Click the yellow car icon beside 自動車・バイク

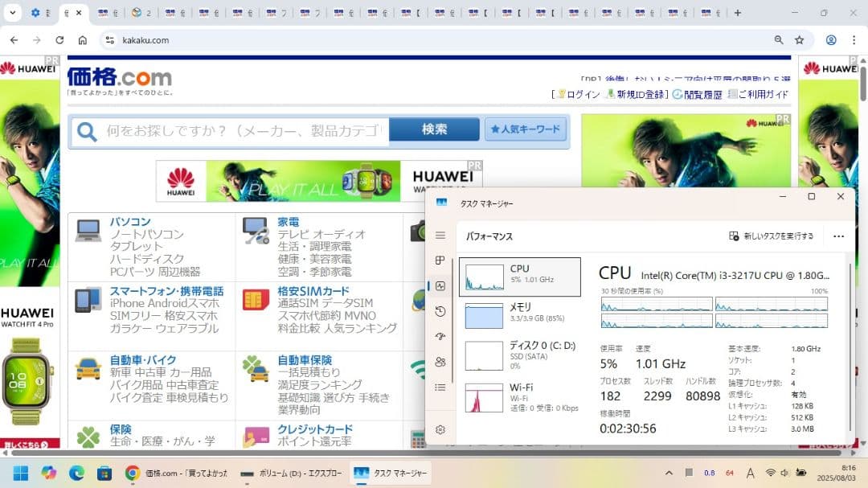[x=88, y=368]
